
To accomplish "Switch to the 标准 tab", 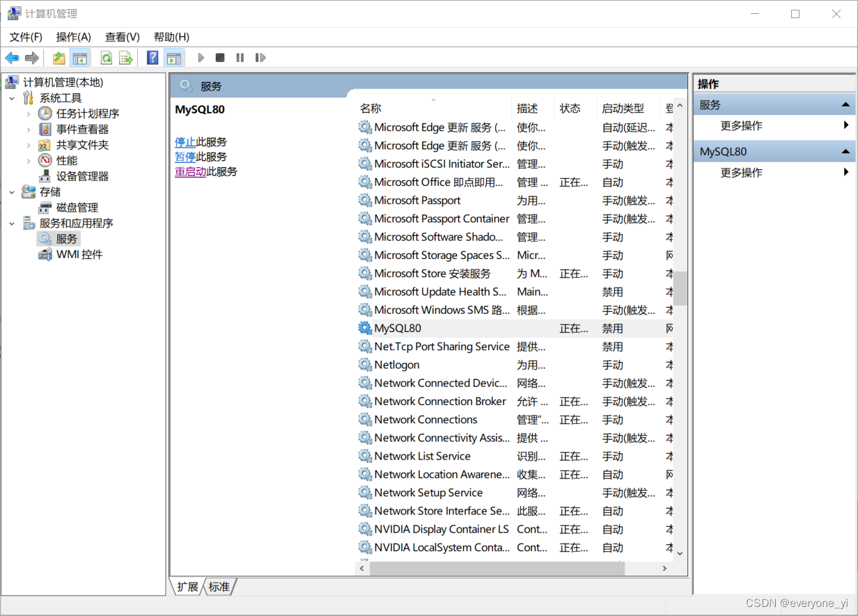I will (x=219, y=587).
